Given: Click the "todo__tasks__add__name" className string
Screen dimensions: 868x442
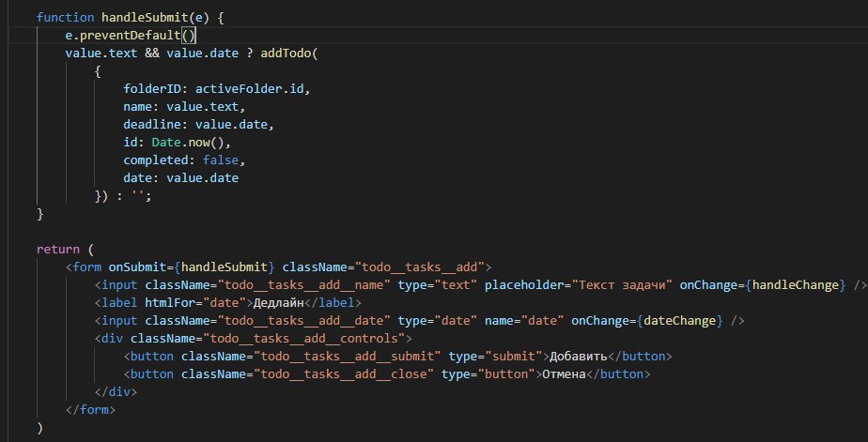Looking at the screenshot, I should 304,285.
